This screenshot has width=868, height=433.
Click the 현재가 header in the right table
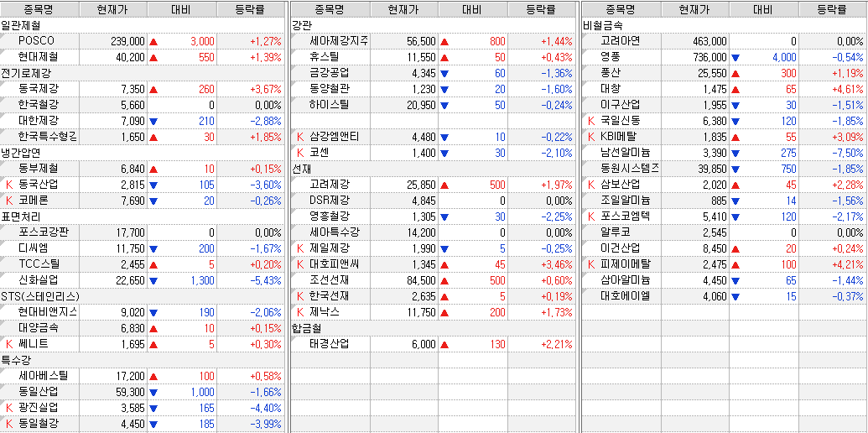click(x=695, y=9)
